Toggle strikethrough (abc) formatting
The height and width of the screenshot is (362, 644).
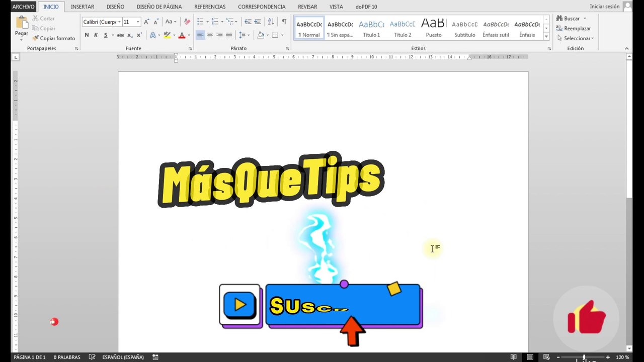point(120,35)
